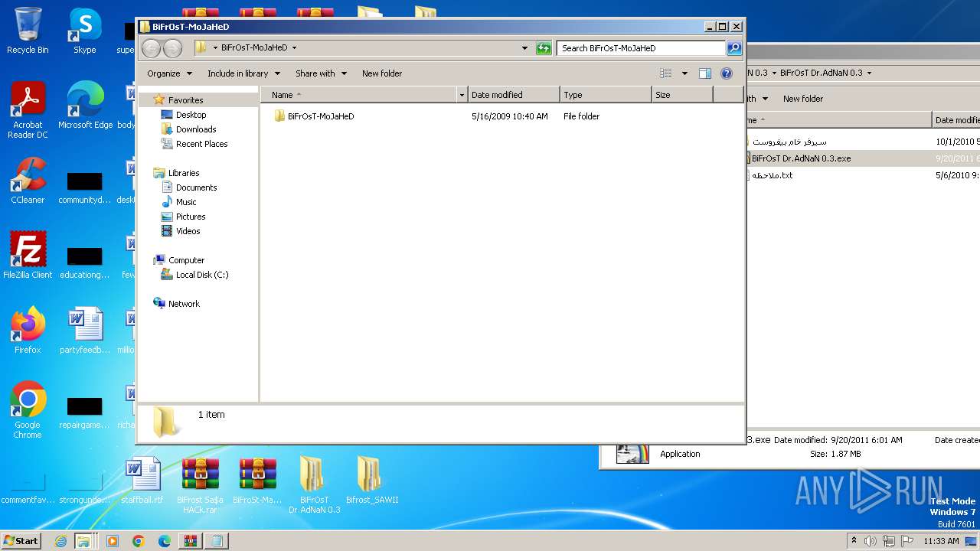Toggle the preview pane icon

(705, 73)
